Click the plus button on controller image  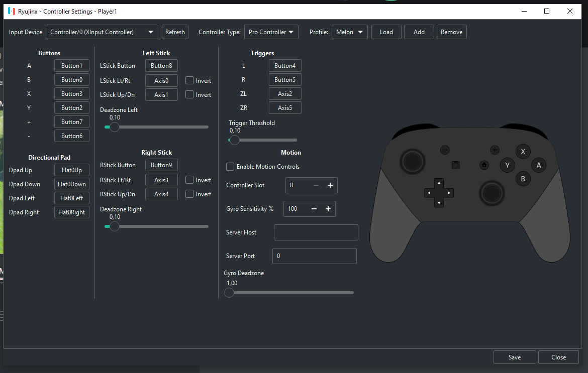tap(495, 150)
